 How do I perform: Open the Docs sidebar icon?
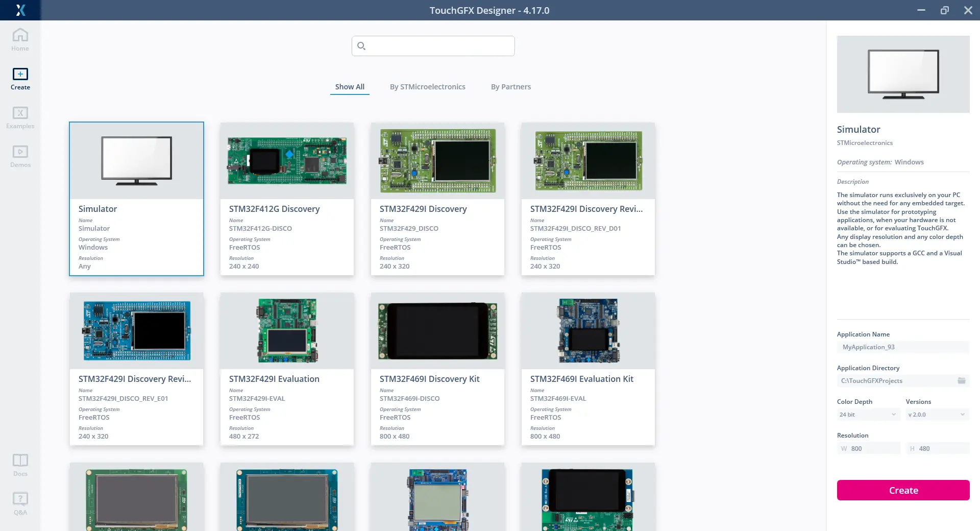tap(20, 465)
